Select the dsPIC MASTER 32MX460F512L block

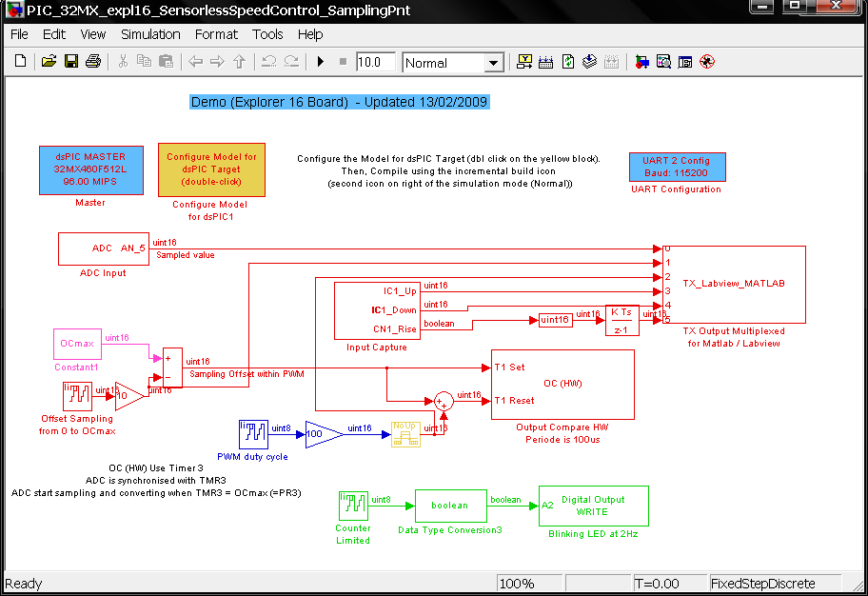coord(91,170)
